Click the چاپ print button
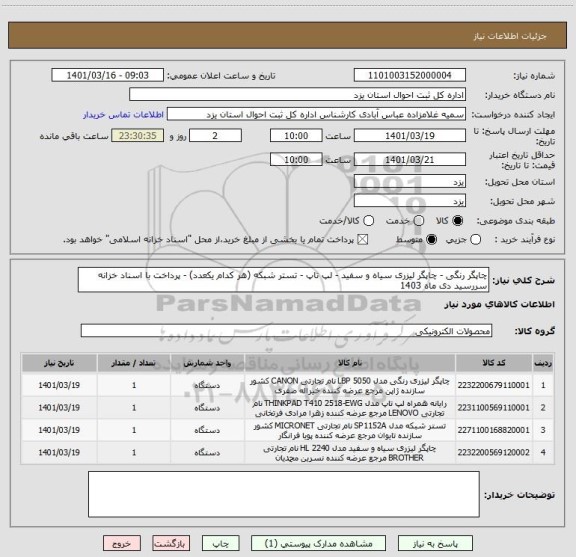The height and width of the screenshot is (557, 576). pyautogui.click(x=221, y=543)
